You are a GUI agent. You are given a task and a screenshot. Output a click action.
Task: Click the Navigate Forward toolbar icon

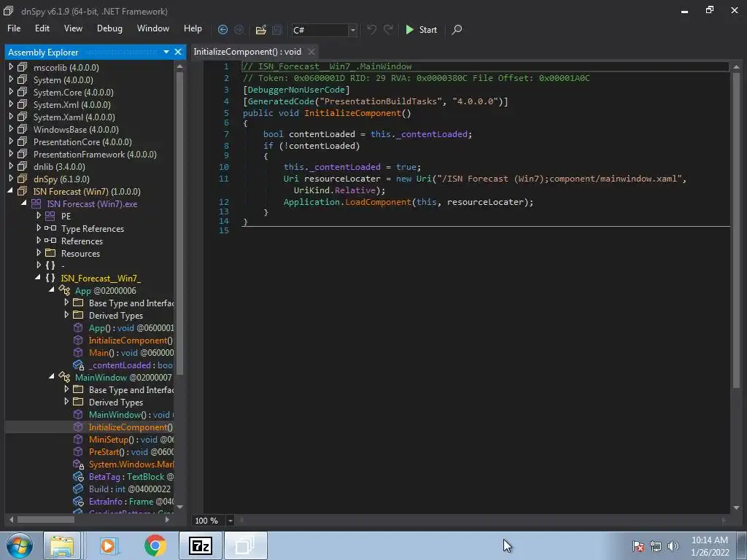(239, 29)
